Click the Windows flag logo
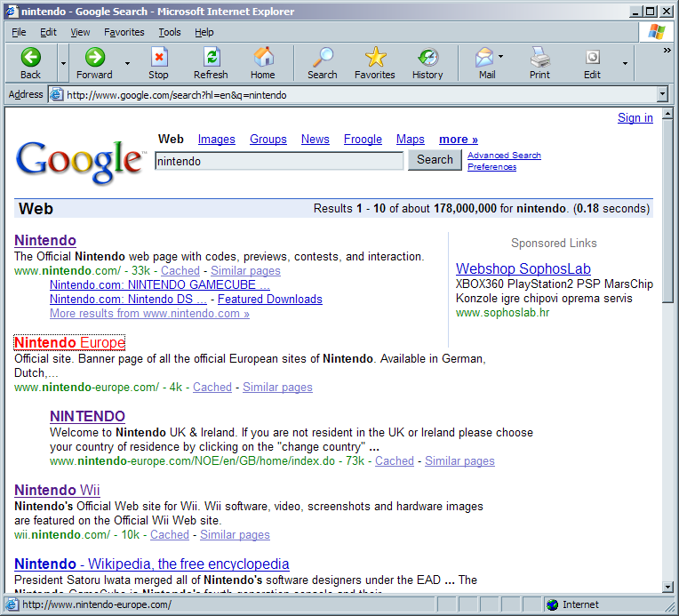 (657, 32)
